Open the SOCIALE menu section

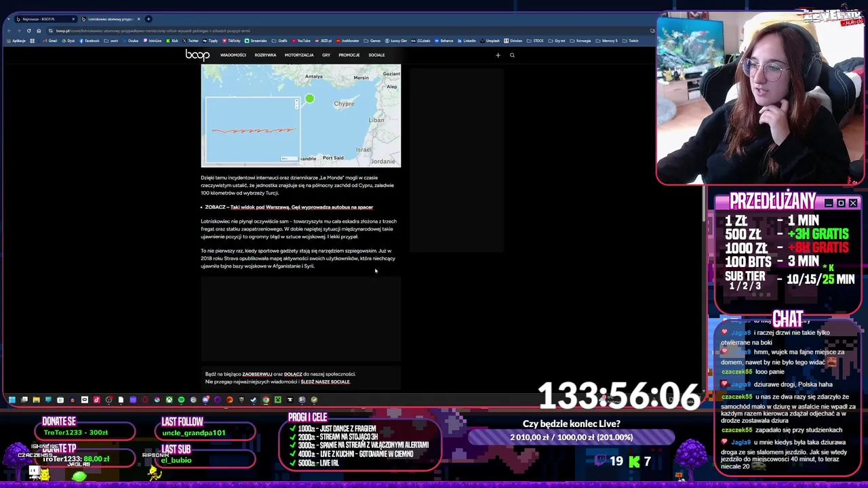click(x=376, y=55)
